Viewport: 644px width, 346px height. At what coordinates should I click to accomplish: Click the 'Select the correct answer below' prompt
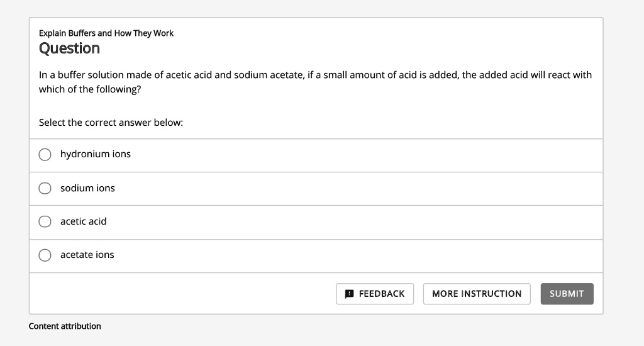[111, 123]
